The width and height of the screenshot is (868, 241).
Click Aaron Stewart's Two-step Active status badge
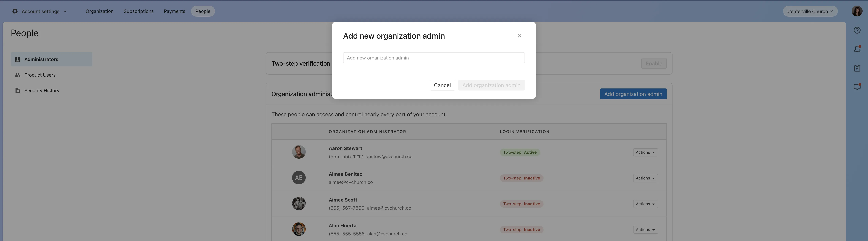(x=520, y=152)
